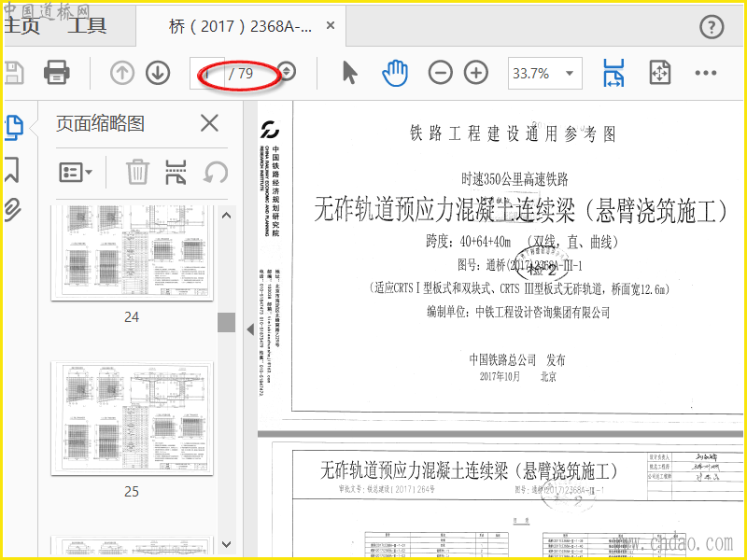Click the Save floppy disk icon
The image size is (747, 560).
click(x=13, y=73)
